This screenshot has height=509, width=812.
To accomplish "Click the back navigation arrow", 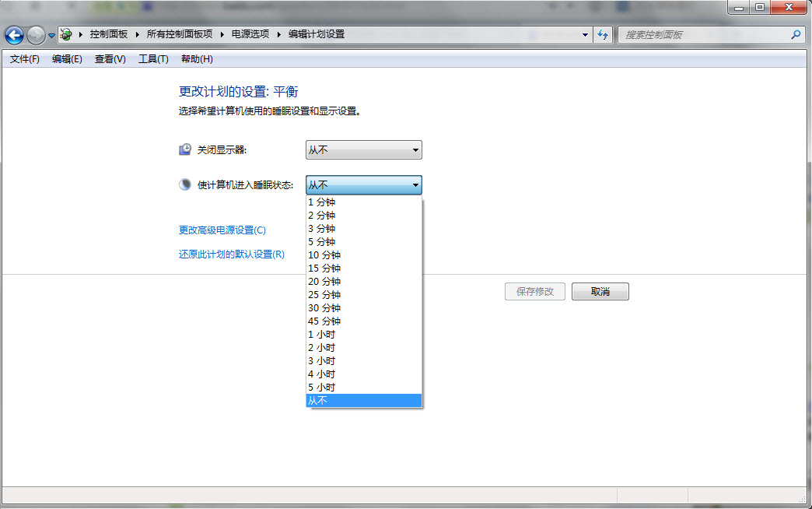I will 13,34.
